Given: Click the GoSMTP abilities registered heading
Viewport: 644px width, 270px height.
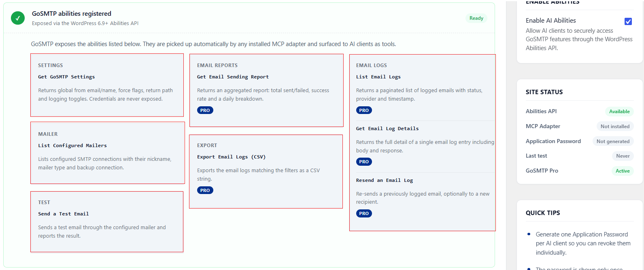Looking at the screenshot, I should click(x=72, y=14).
